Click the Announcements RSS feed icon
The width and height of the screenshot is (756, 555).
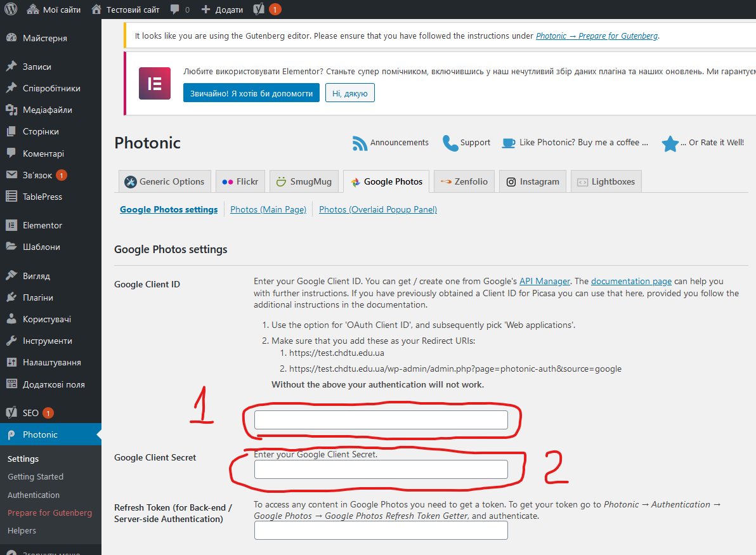tap(360, 143)
